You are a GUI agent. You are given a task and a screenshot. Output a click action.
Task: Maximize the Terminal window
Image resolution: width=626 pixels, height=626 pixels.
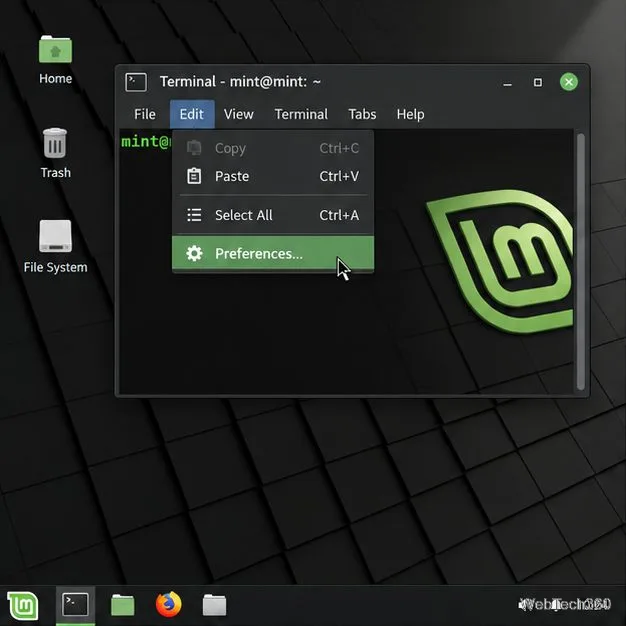(x=538, y=82)
